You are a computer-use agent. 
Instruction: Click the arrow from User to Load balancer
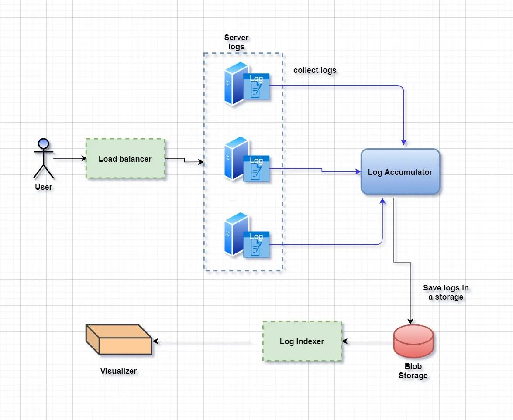70,158
